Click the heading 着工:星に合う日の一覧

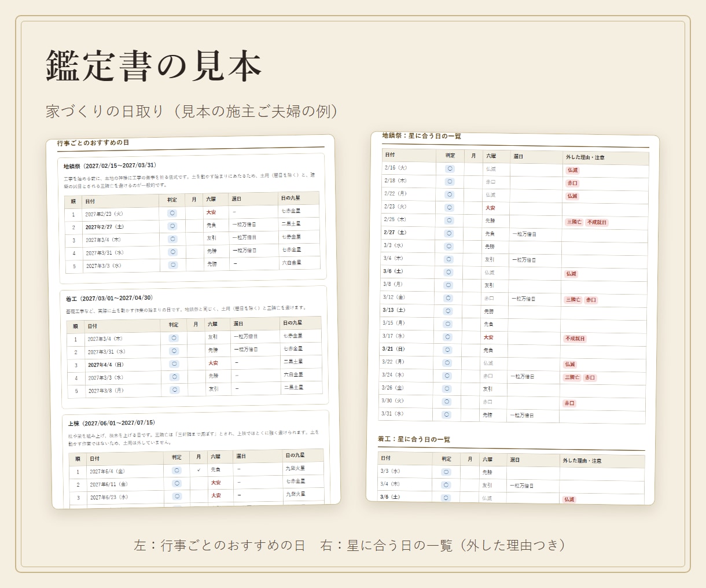[x=414, y=439]
